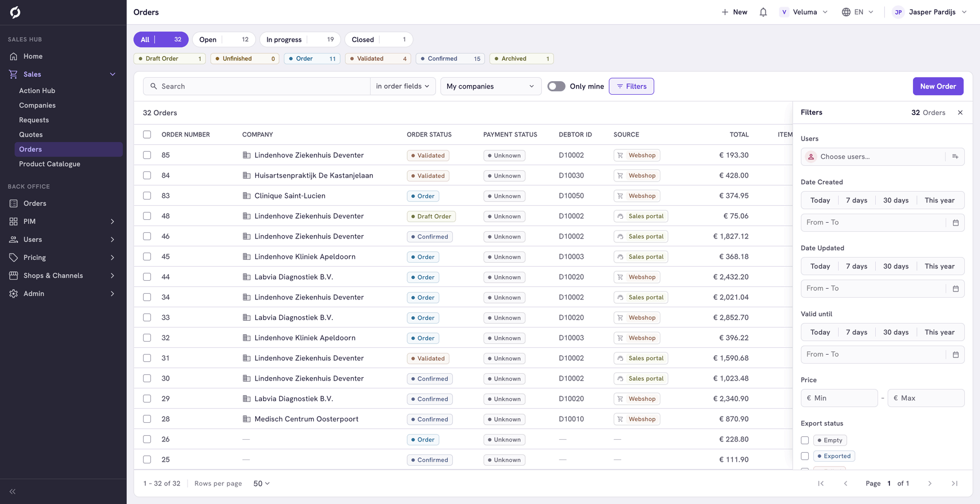Change rows per page 50 dropdown

click(261, 484)
